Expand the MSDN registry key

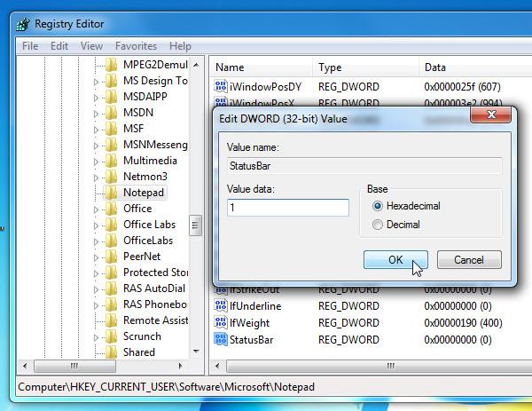pos(98,113)
